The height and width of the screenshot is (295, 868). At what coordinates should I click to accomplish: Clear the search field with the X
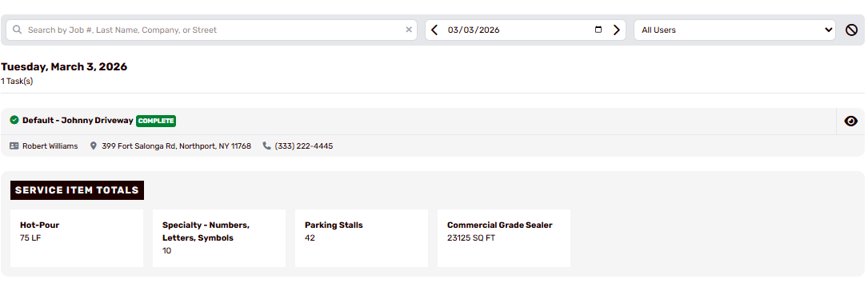(409, 30)
